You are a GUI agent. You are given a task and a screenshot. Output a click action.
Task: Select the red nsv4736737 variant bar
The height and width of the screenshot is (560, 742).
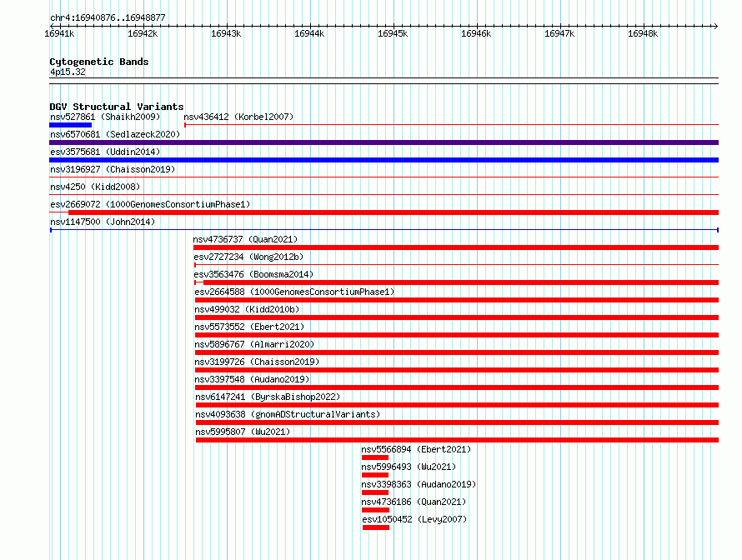coord(456,247)
